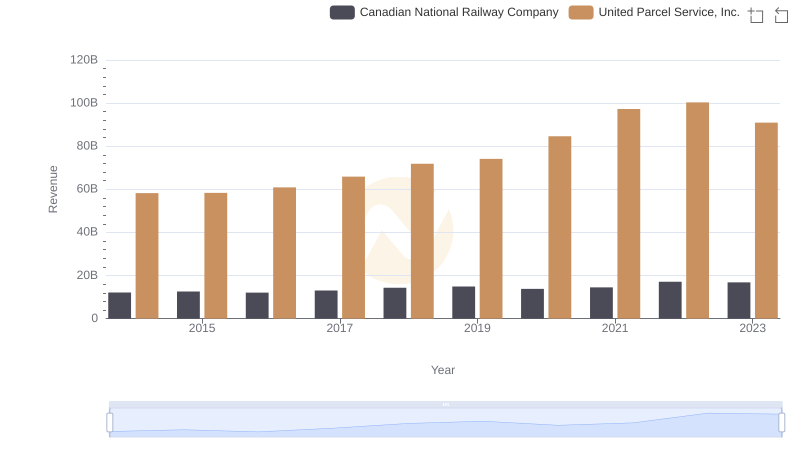
Task: Click the 2019 x-axis label
Action: pos(477,328)
